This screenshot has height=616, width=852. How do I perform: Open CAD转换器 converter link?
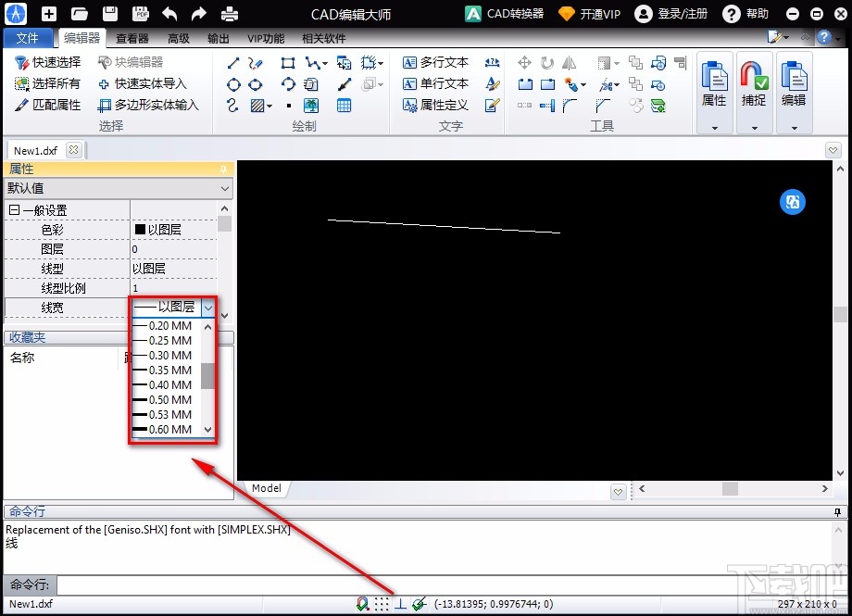[x=505, y=14]
